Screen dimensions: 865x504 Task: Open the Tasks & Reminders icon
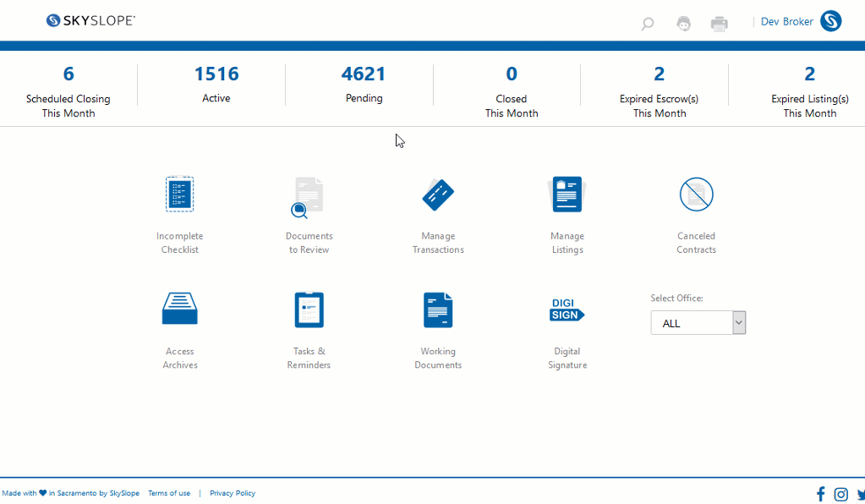coord(309,310)
